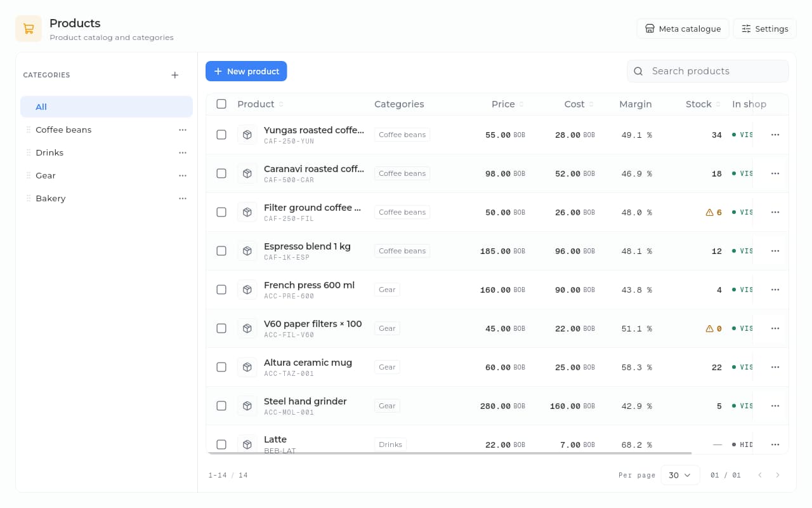Select the Yungas roasted coffee row checkbox
The height and width of the screenshot is (508, 812).
[x=221, y=135]
